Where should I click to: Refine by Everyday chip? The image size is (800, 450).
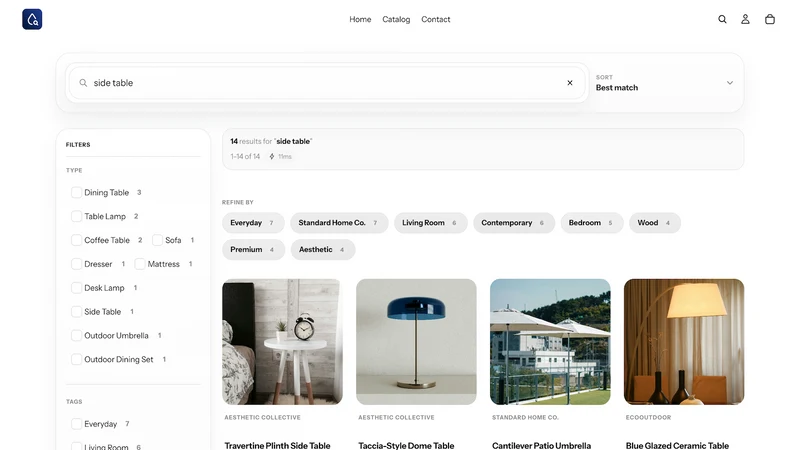tap(253, 223)
